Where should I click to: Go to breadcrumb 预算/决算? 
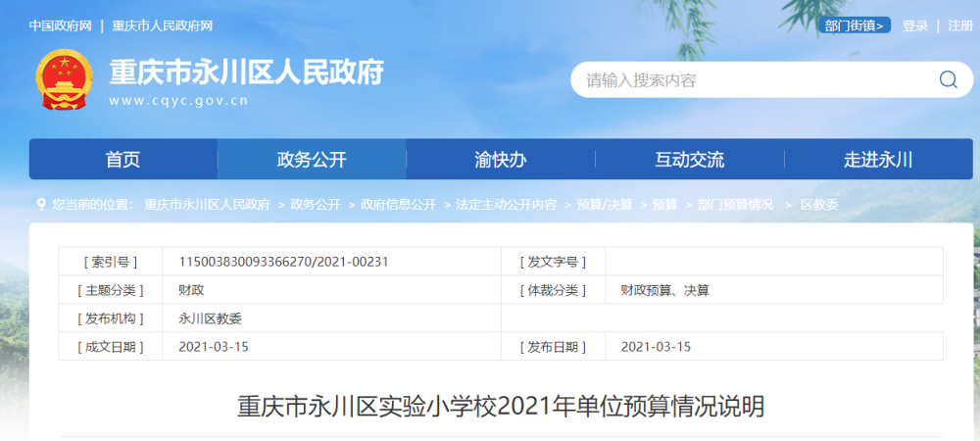pos(605,204)
